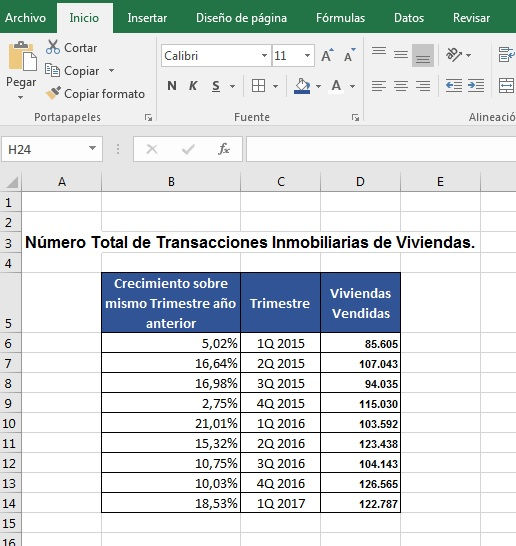Screen dimensions: 516x546
Task: Open the Portapapeles dialog launcher
Action: tap(149, 118)
